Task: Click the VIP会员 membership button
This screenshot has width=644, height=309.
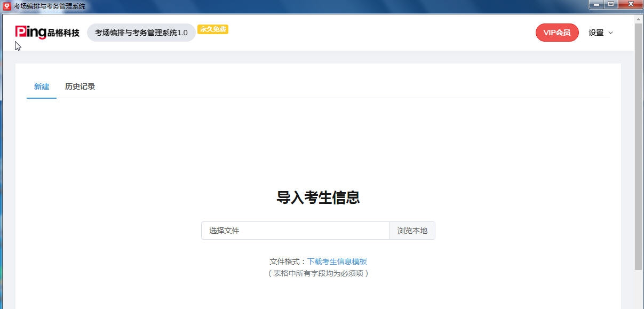Action: (557, 33)
